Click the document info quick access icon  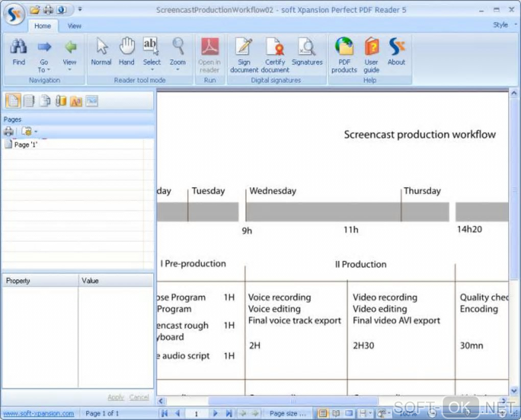(61, 10)
